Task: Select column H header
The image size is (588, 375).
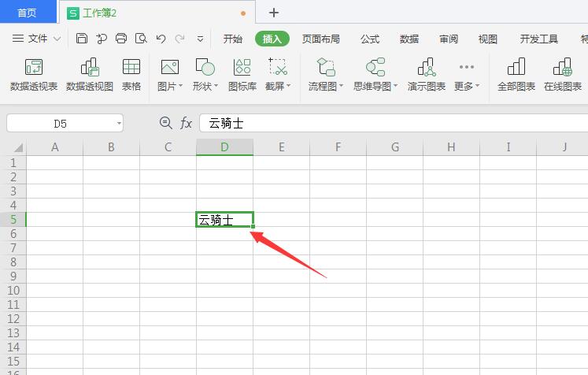Action: tap(452, 147)
